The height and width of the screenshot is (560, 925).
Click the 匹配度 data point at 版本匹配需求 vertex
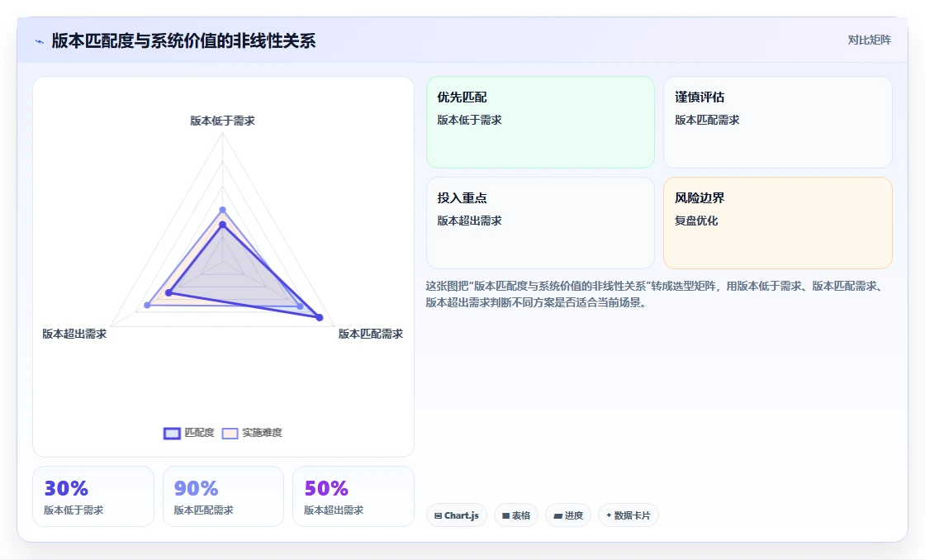[320, 317]
